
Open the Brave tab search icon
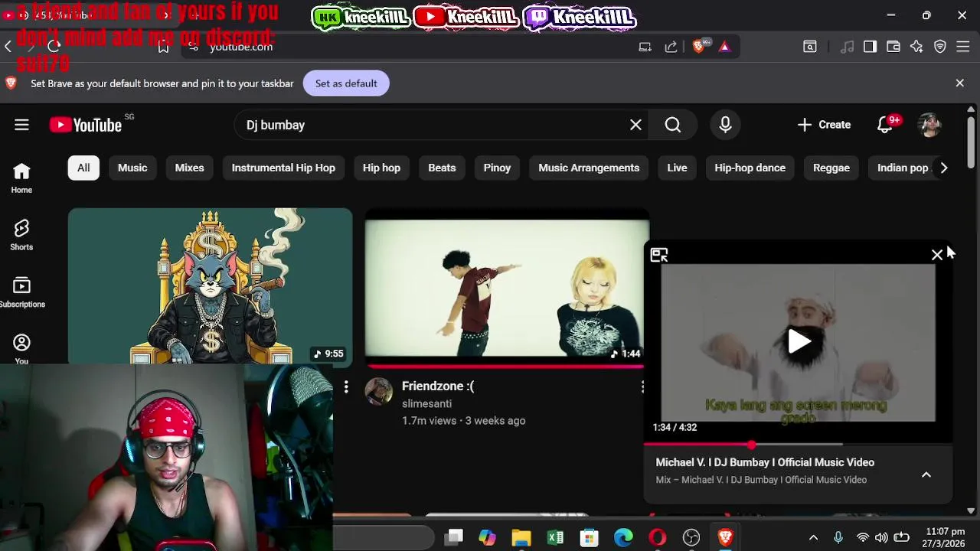pos(809,47)
